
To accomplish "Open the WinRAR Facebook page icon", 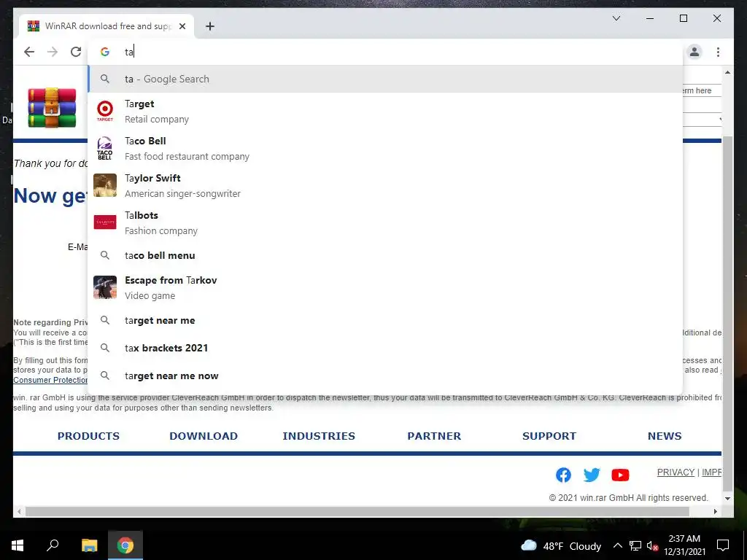I will click(564, 475).
